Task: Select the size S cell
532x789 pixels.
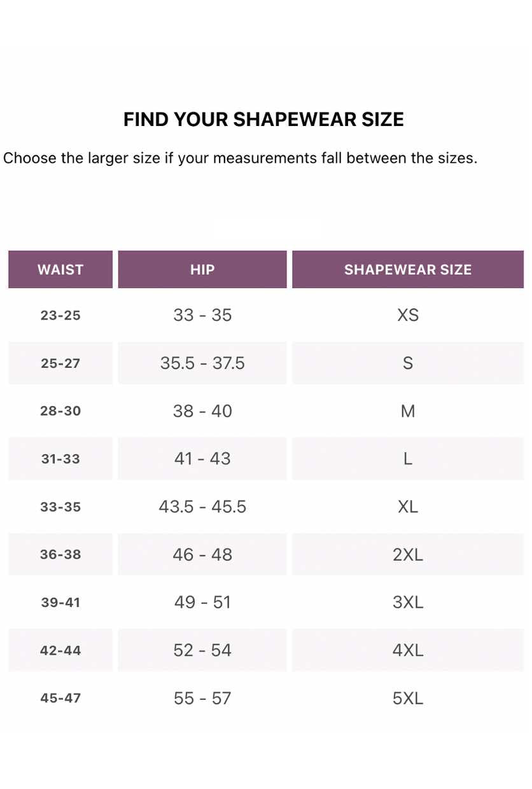Action: [x=408, y=363]
